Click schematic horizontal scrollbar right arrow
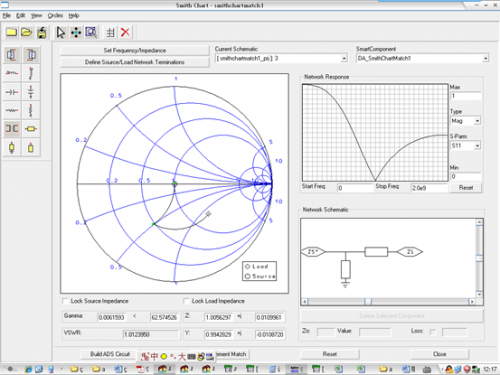The width and height of the screenshot is (500, 375). [472, 302]
